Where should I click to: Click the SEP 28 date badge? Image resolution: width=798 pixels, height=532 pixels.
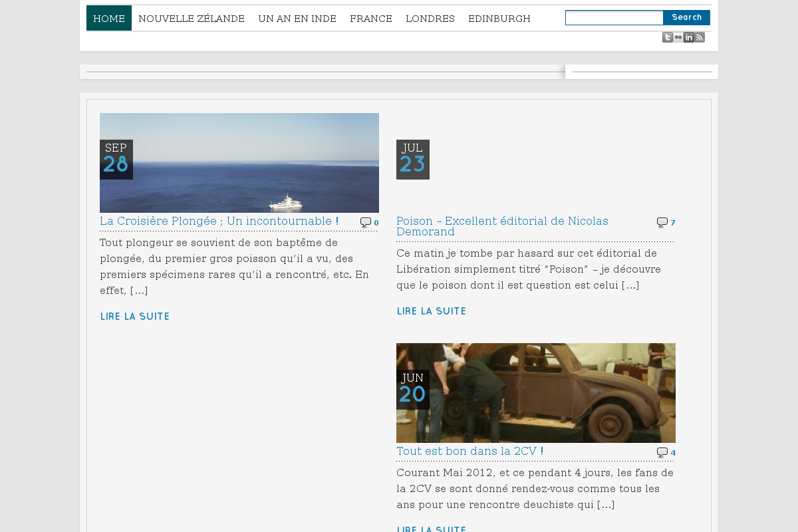[116, 160]
